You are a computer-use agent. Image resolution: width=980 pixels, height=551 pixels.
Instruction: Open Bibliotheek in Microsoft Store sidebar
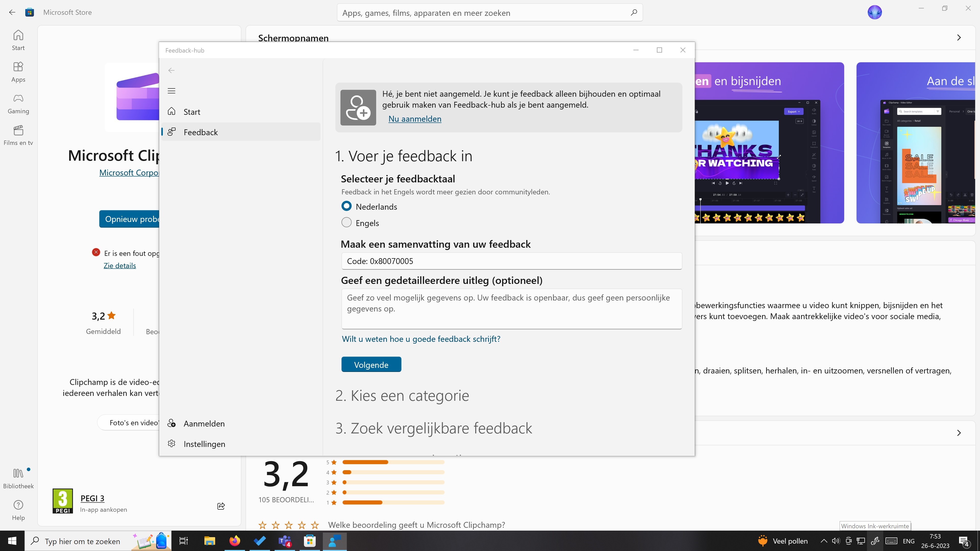(x=18, y=478)
